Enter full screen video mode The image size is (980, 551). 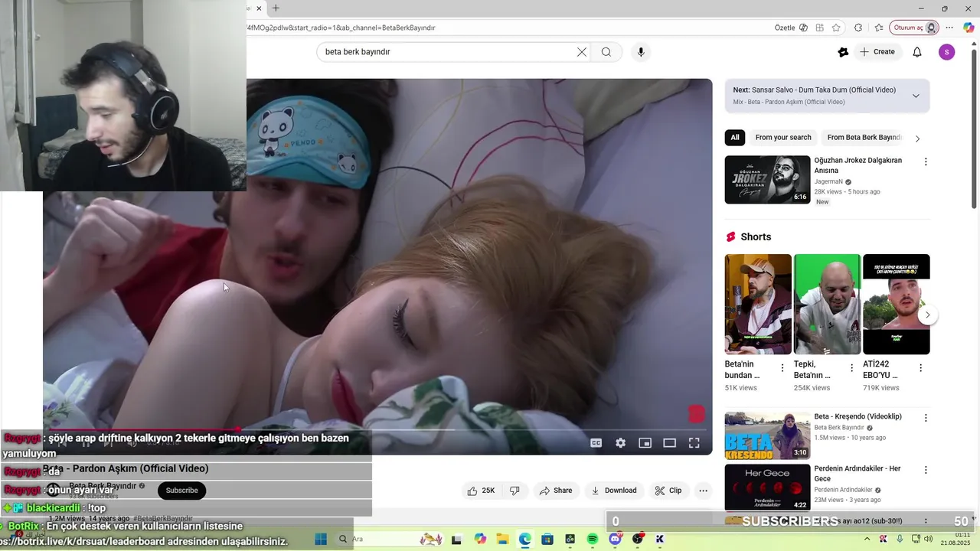[x=694, y=443]
